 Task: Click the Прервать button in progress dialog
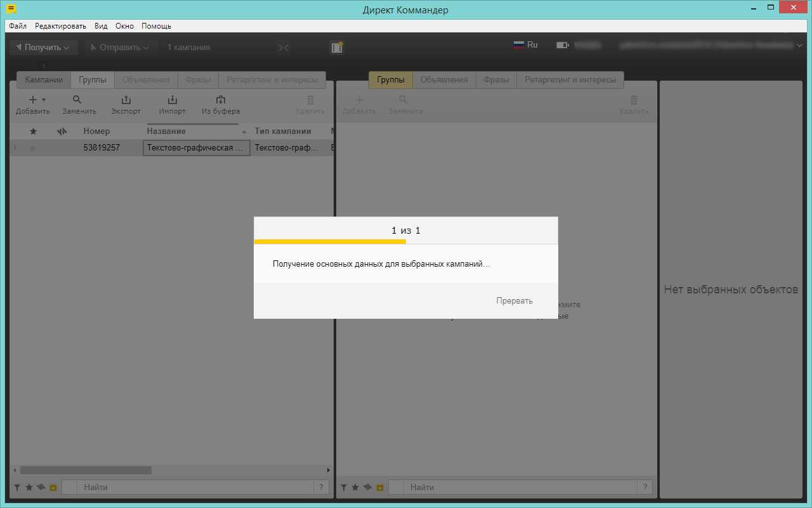pyautogui.click(x=514, y=301)
